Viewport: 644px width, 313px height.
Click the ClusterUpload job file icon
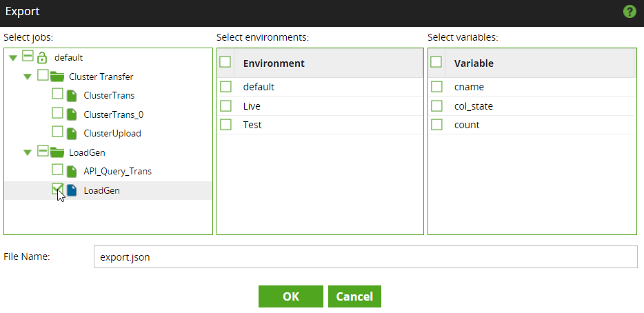[72, 134]
